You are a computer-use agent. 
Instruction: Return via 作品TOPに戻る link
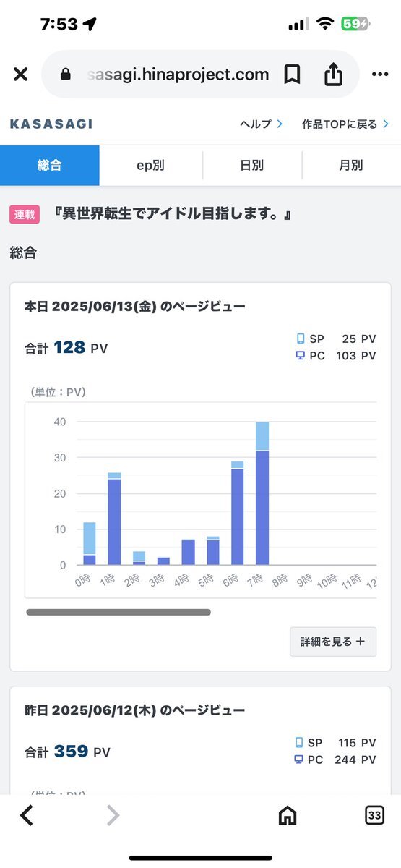(345, 124)
